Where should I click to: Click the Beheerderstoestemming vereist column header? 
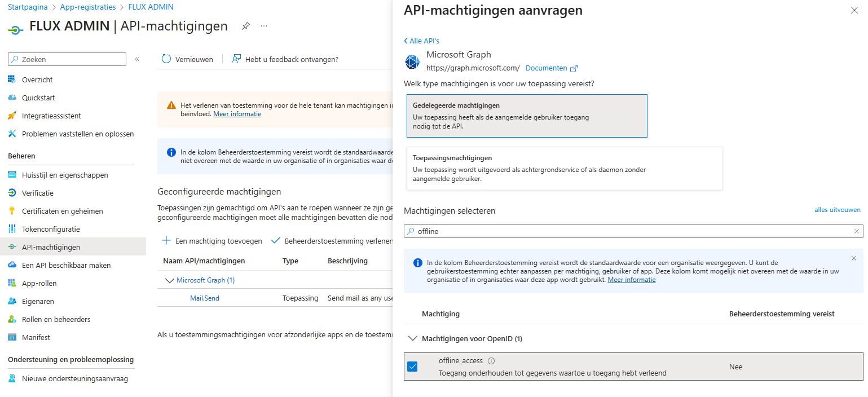click(x=782, y=314)
